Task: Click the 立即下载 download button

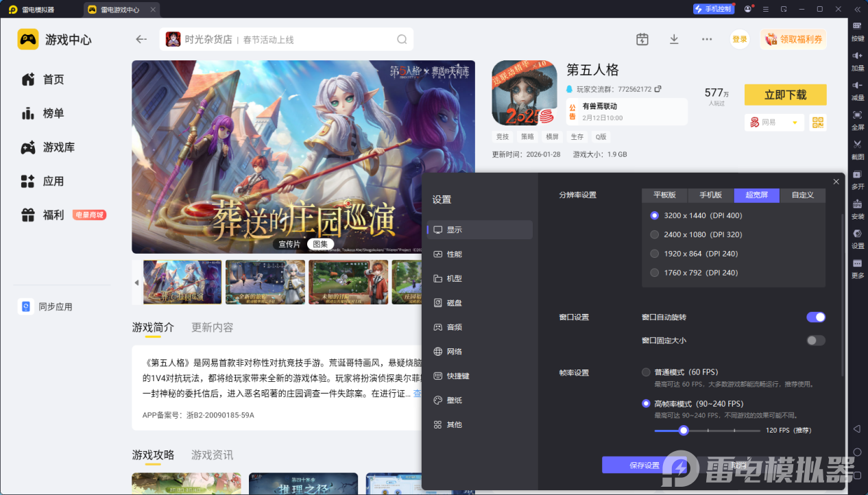Action: [x=785, y=95]
